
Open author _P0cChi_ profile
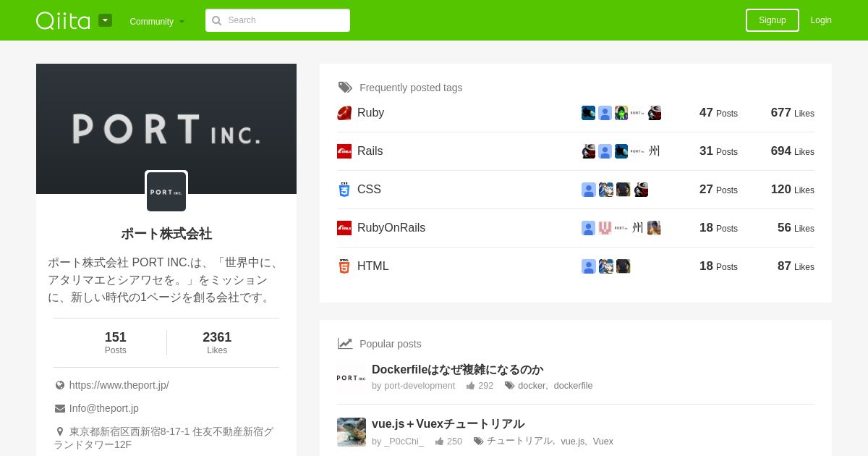click(x=404, y=441)
